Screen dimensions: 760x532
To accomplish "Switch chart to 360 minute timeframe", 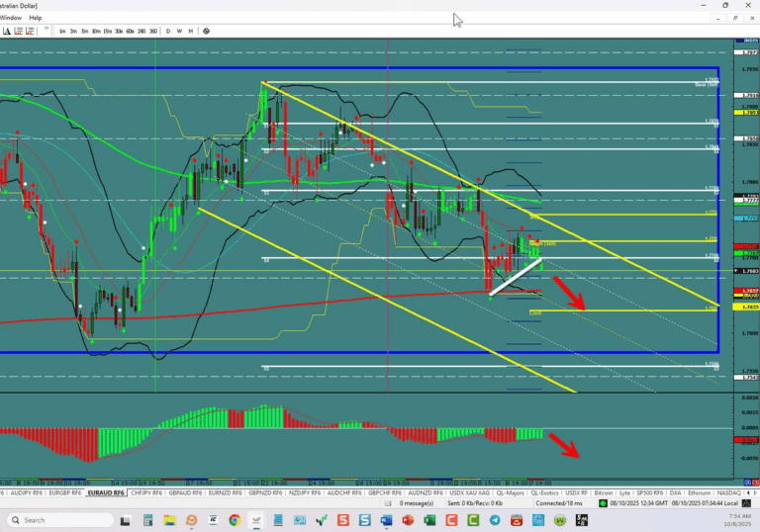I will click(x=153, y=31).
